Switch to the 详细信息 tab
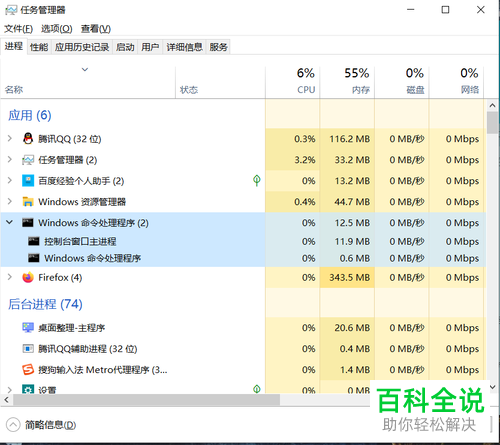Viewport: 500px width, 445px height. pyautogui.click(x=184, y=47)
